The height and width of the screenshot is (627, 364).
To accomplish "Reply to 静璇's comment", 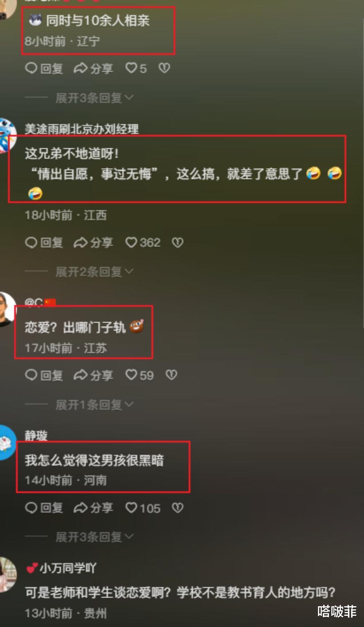I will [x=44, y=508].
